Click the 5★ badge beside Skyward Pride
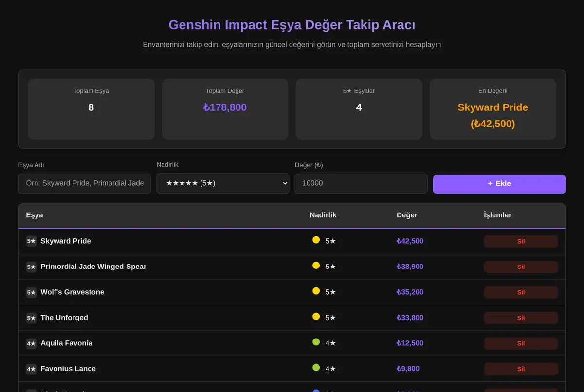 (32, 241)
